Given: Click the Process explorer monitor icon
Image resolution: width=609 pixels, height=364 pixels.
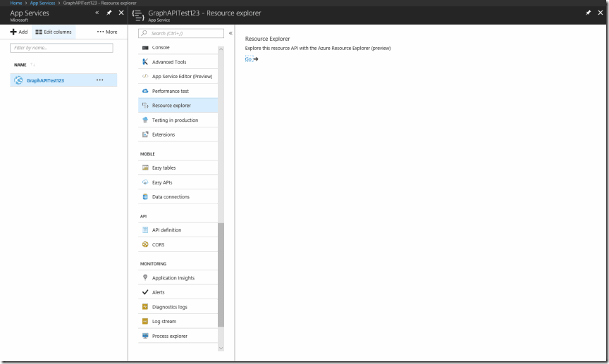Looking at the screenshot, I should [x=145, y=336].
